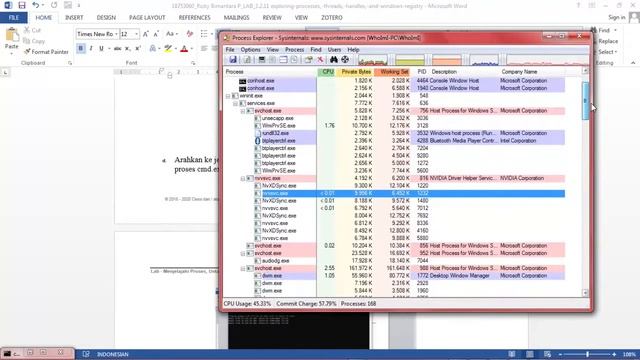Screen dimensions: 640x360
Task: Click crosshair Find Window's Process icon
Action: pyautogui.click(x=345, y=60)
